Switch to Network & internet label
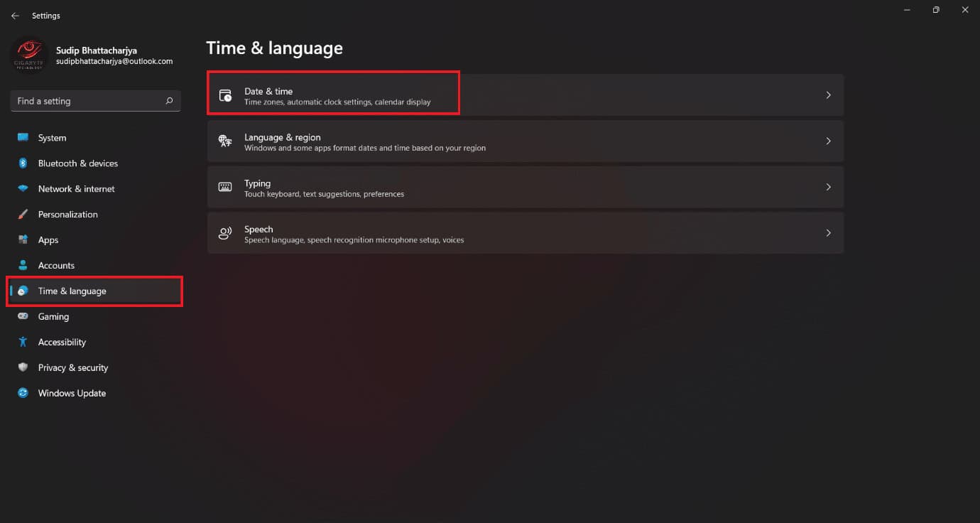This screenshot has height=523, width=980. pos(77,189)
